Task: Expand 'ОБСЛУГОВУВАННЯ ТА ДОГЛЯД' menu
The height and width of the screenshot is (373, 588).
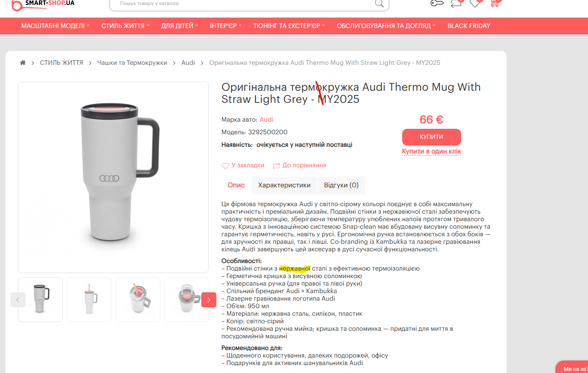Action: click(x=386, y=26)
